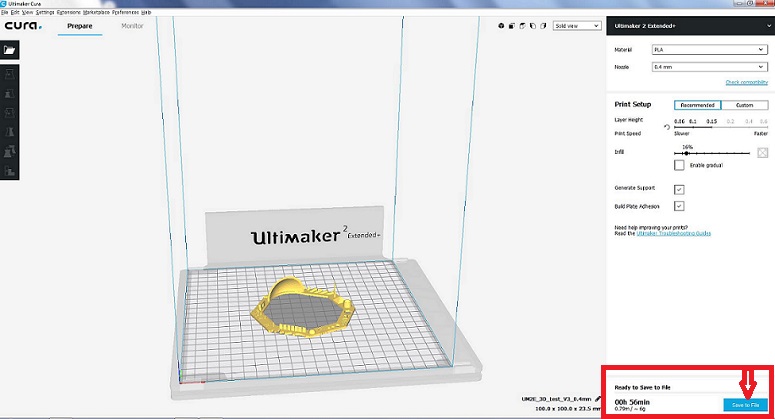Select the Move tool in left toolbar
775x419 pixels.
[9, 75]
